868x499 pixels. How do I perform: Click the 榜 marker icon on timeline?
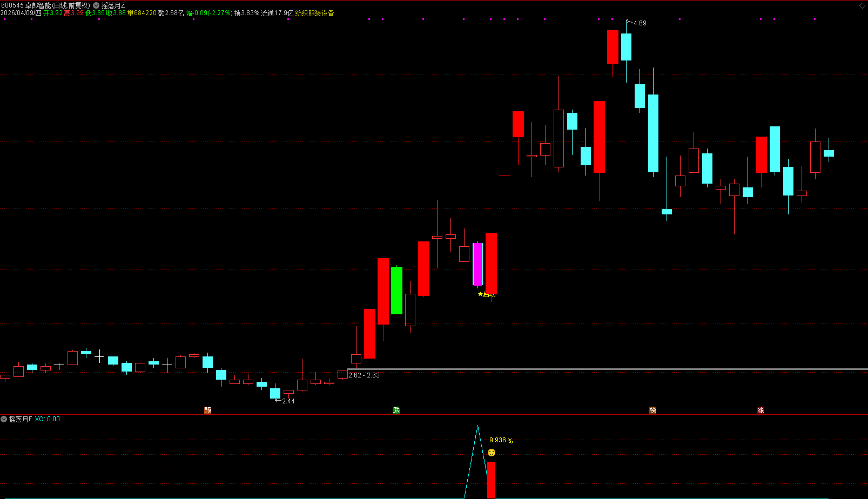[652, 410]
